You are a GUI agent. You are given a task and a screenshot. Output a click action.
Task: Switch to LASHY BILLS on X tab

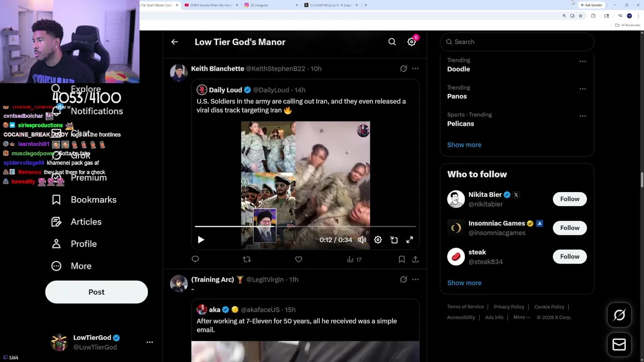(331, 5)
